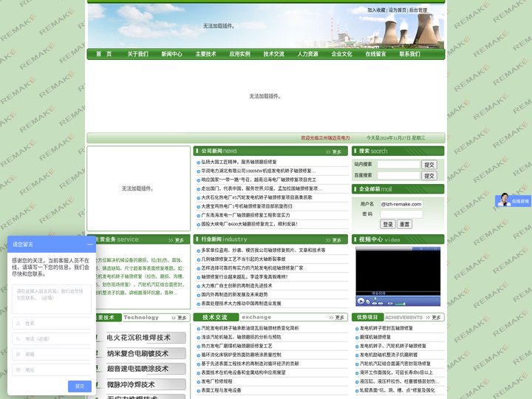Open 关于我们 menu item
The width and height of the screenshot is (532, 399).
pyautogui.click(x=137, y=54)
